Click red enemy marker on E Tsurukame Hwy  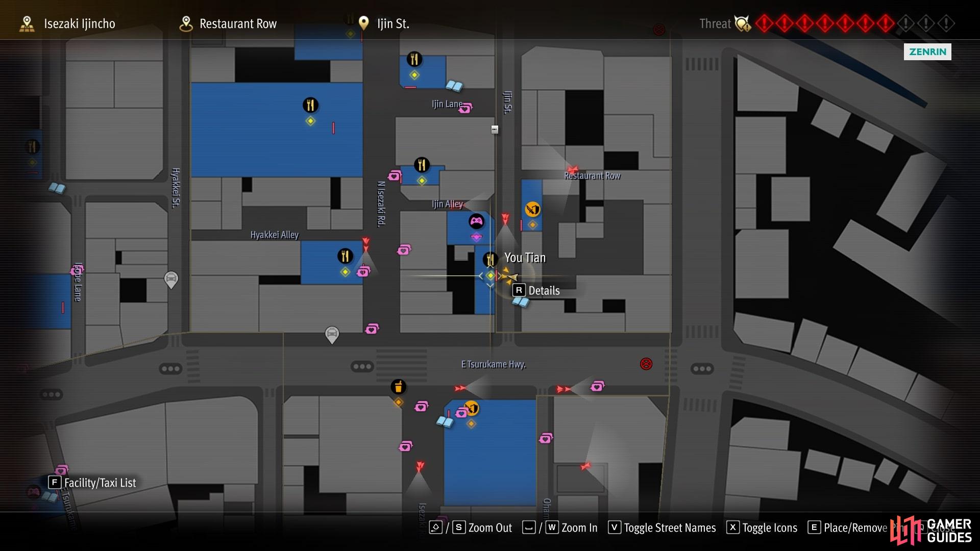click(x=646, y=364)
